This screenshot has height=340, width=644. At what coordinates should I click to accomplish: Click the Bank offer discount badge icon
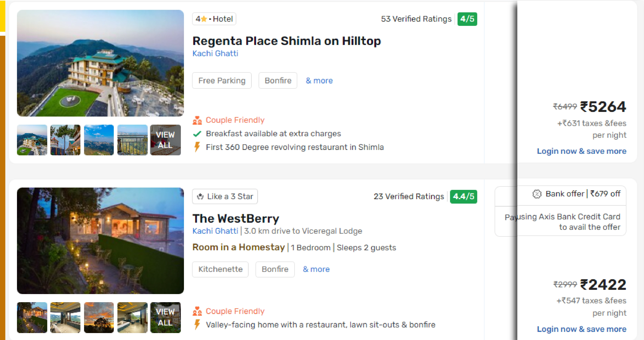coord(536,194)
